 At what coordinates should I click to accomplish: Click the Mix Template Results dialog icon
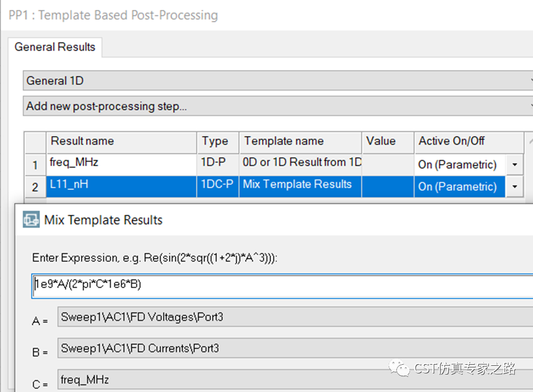tap(31, 219)
